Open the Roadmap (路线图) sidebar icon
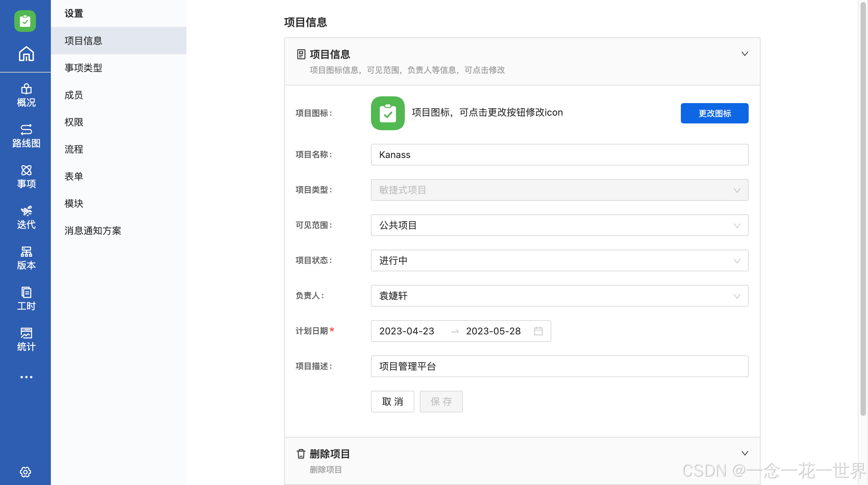Screen dimensions: 868x485 tap(26, 136)
